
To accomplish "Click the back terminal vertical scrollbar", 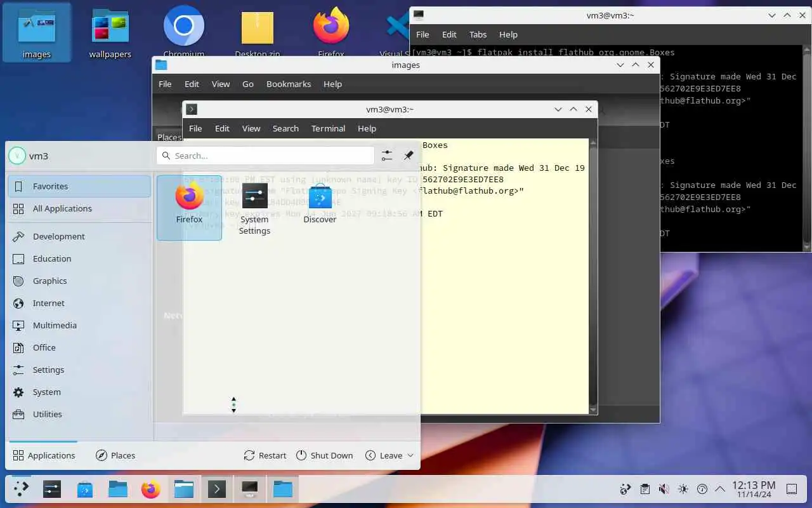I will point(808,148).
